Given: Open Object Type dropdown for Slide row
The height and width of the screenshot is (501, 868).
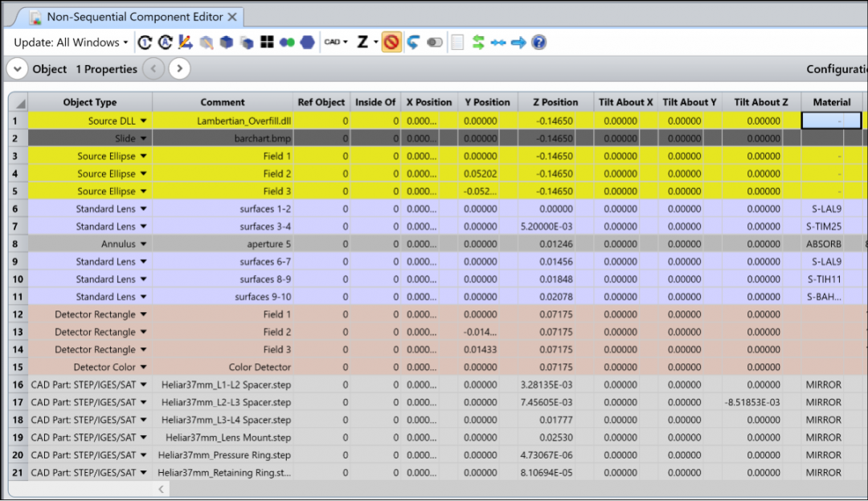Looking at the screenshot, I should 143,138.
